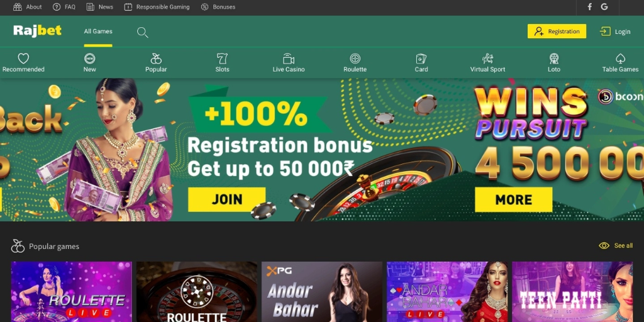644x322 pixels.
Task: Open the Roulette category icon
Action: pyautogui.click(x=355, y=58)
